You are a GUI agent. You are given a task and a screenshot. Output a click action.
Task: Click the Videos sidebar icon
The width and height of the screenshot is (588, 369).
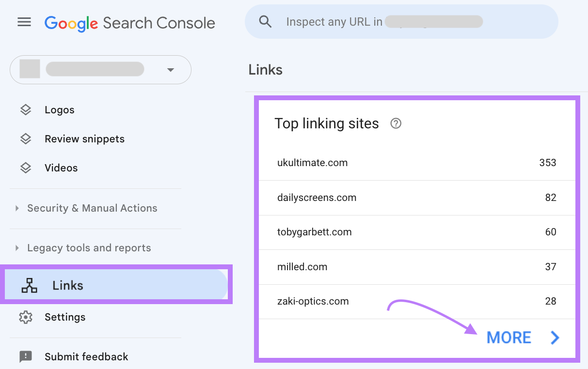click(x=25, y=168)
